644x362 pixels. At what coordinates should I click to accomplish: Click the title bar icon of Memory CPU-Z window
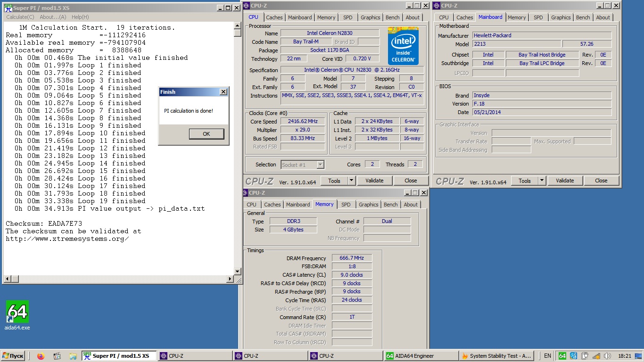point(245,193)
